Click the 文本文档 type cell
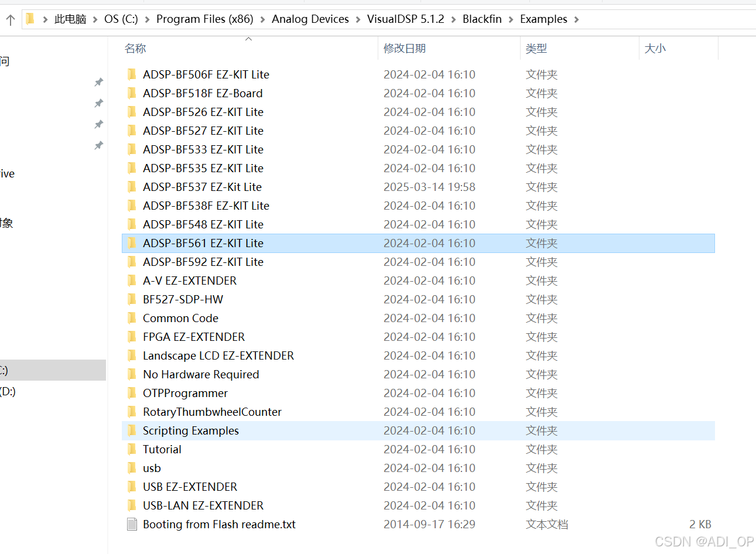The height and width of the screenshot is (554, 756). coord(547,524)
